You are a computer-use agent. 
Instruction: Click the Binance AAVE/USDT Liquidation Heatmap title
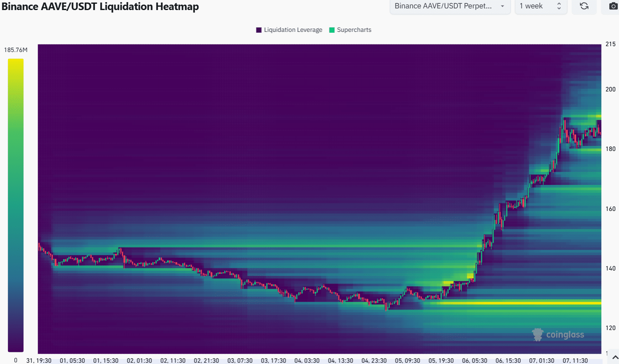[x=100, y=7]
